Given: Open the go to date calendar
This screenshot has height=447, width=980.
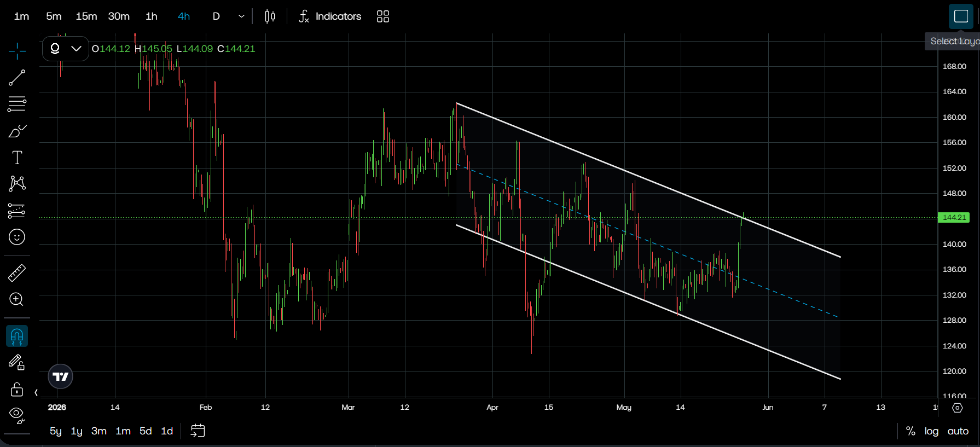Looking at the screenshot, I should pos(198,431).
